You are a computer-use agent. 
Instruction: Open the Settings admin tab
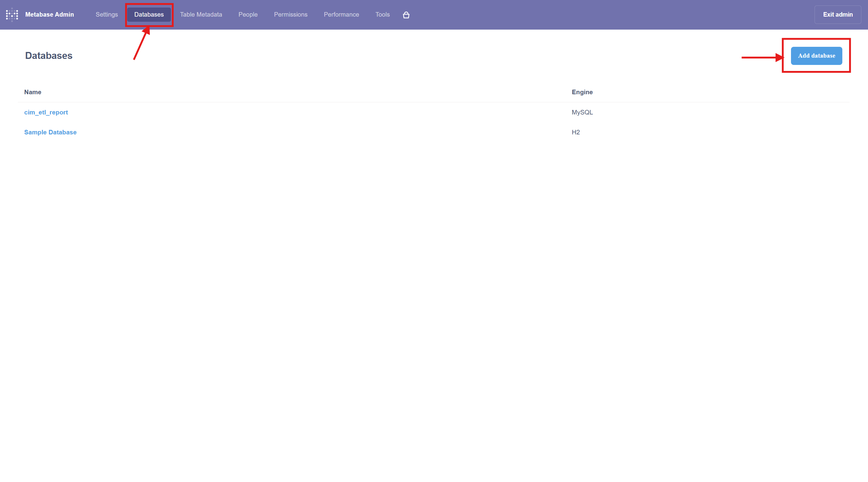point(107,14)
